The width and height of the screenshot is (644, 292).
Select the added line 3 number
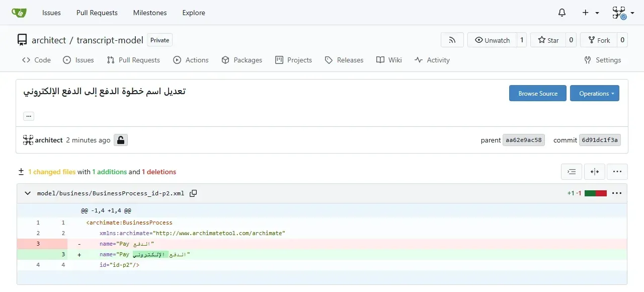(63, 255)
